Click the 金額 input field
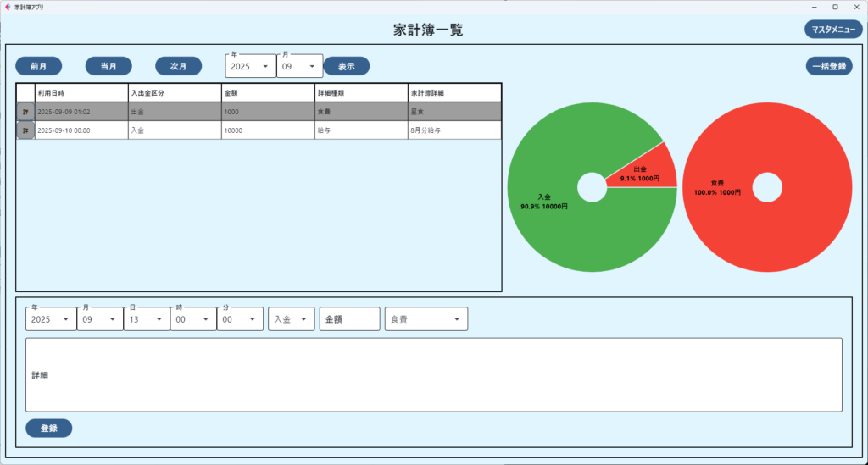868x465 pixels. (x=349, y=319)
